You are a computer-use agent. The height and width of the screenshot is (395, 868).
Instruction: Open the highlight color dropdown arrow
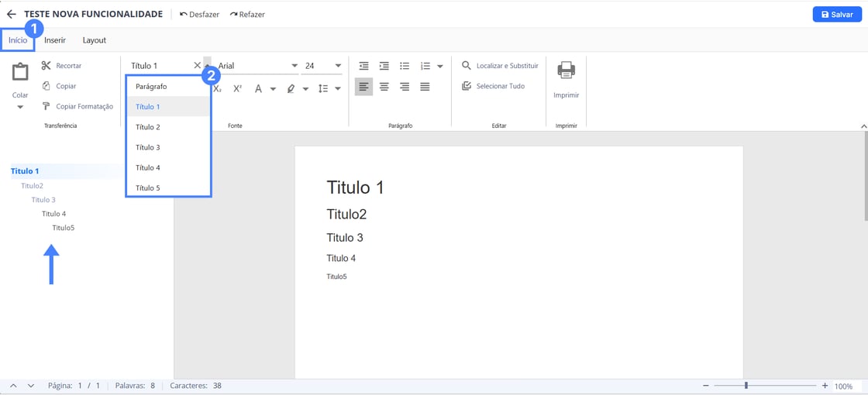pos(305,89)
